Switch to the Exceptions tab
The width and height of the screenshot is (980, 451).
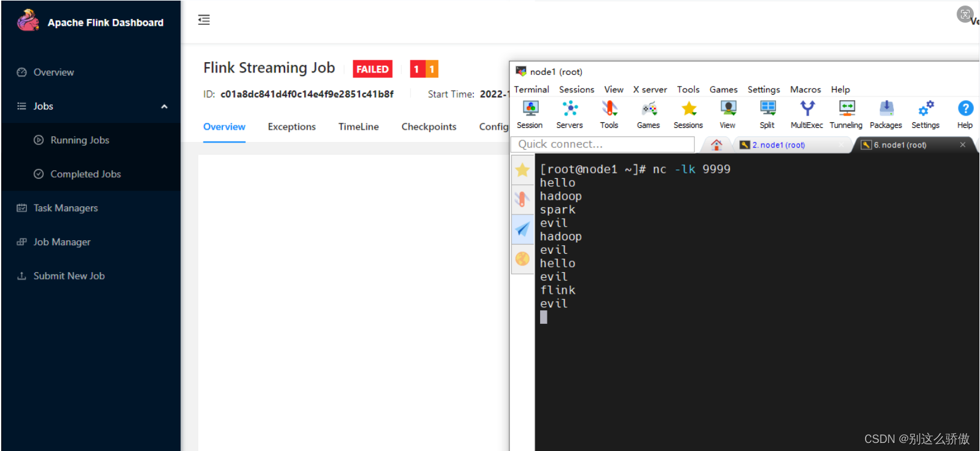coord(292,127)
